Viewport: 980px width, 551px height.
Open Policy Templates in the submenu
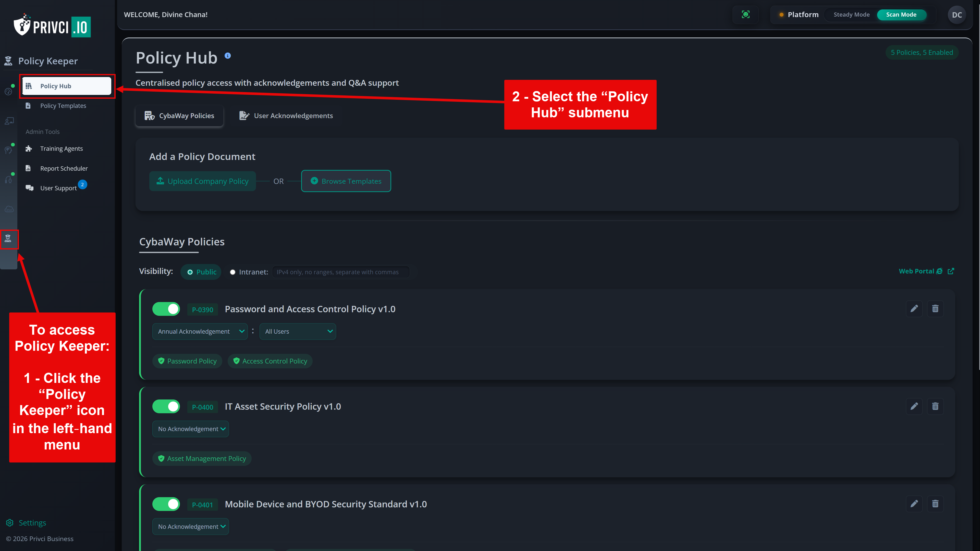coord(63,106)
